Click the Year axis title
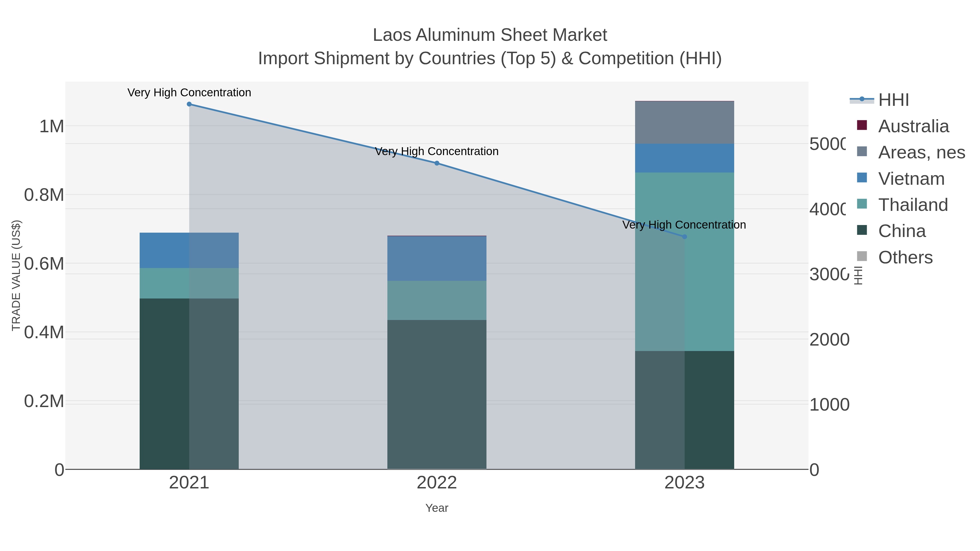This screenshot has height=551, width=980. [437, 508]
